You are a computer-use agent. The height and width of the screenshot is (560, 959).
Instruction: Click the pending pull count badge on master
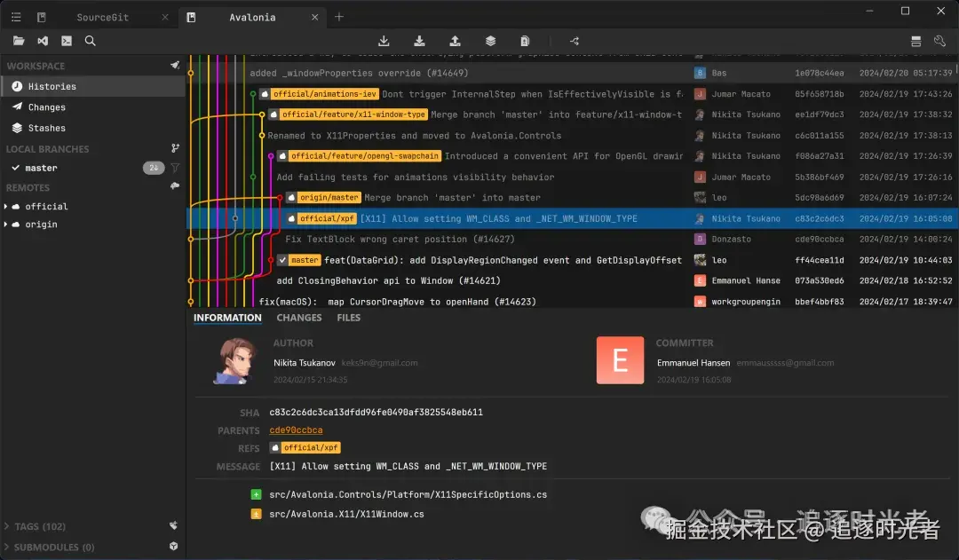(x=154, y=168)
